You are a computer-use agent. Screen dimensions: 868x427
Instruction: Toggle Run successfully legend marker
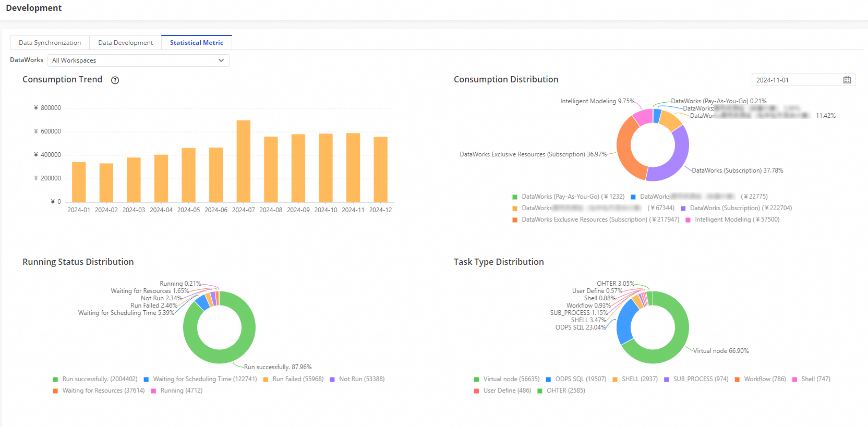(x=55, y=380)
